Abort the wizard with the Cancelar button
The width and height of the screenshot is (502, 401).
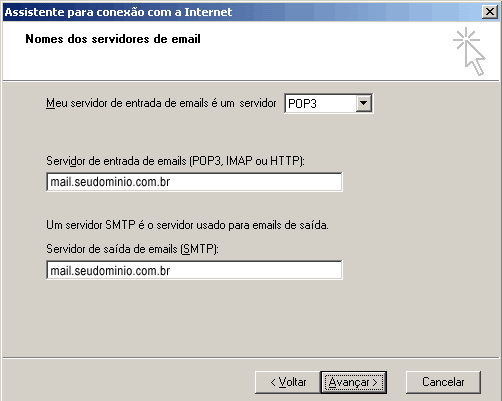pyautogui.click(x=443, y=382)
